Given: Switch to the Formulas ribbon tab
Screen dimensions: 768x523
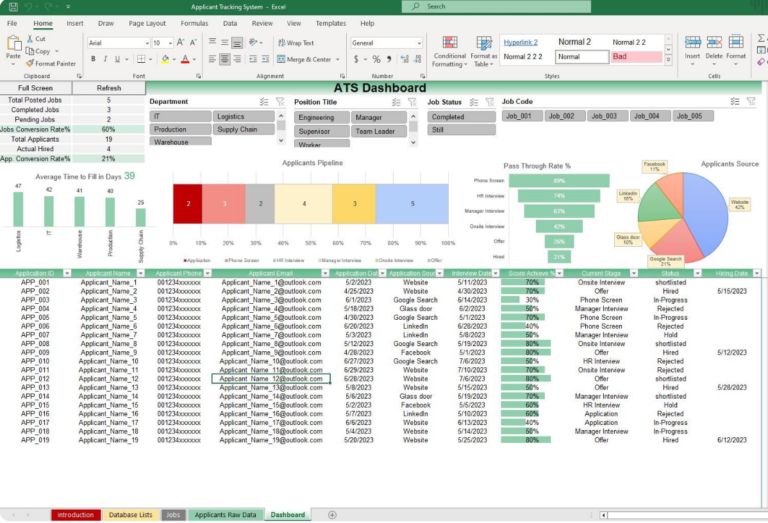Looking at the screenshot, I should [x=194, y=23].
